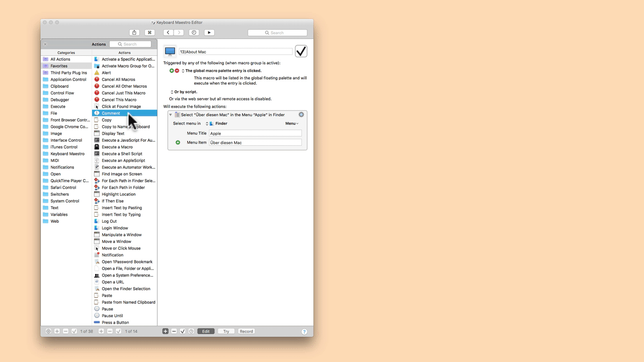Screen dimensions: 644x362
Task: Click the Menu Item field 'Über diesen Mac'
Action: [255, 142]
